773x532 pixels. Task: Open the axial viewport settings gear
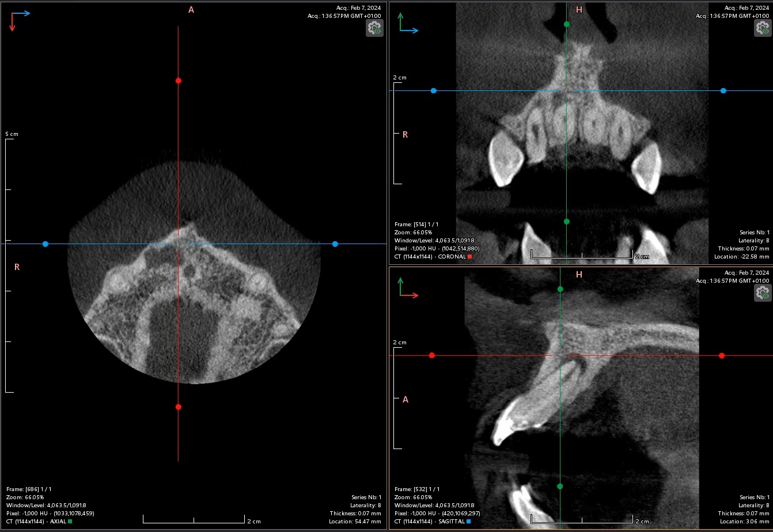click(374, 28)
